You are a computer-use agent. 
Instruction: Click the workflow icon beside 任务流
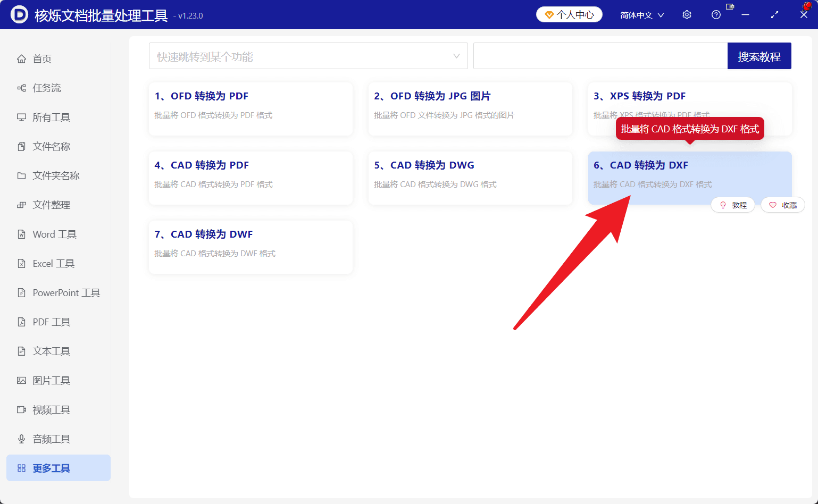(x=21, y=88)
